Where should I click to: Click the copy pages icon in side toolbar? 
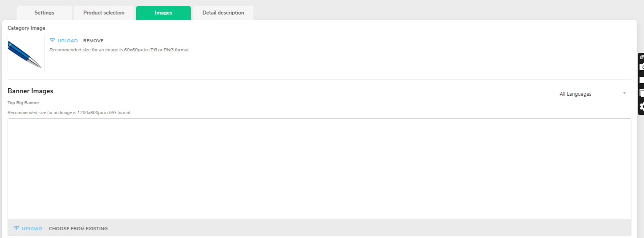642,93
